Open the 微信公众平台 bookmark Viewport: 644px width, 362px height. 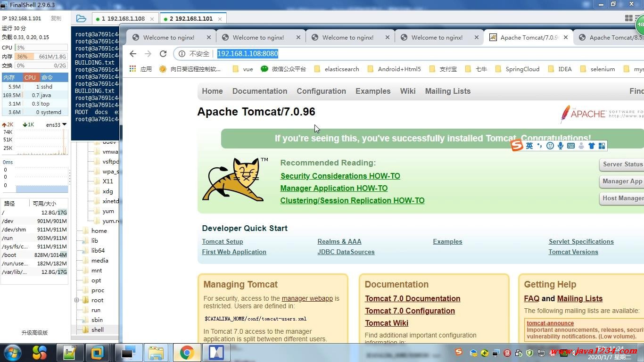(283, 69)
